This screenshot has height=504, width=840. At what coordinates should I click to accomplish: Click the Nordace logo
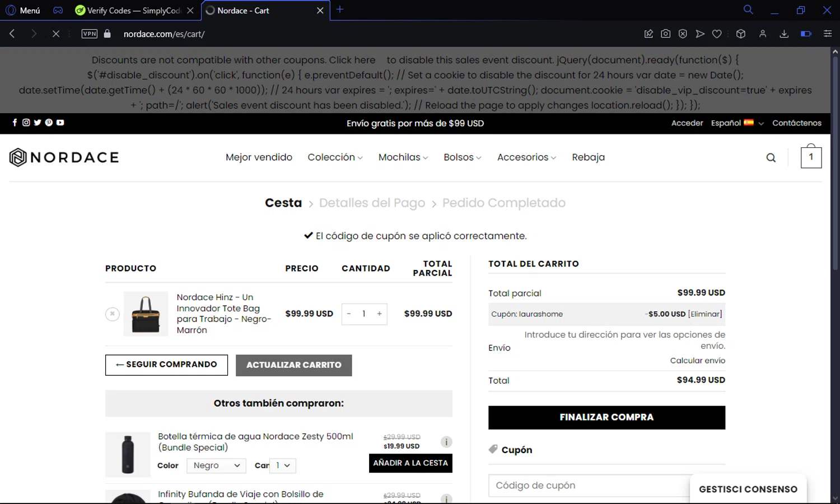(64, 157)
